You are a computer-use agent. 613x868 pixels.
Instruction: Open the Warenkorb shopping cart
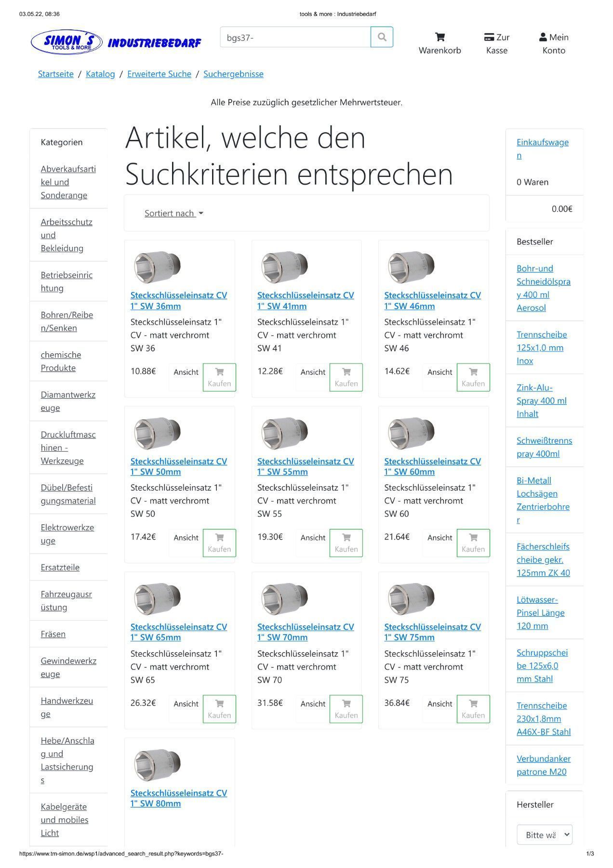click(440, 43)
